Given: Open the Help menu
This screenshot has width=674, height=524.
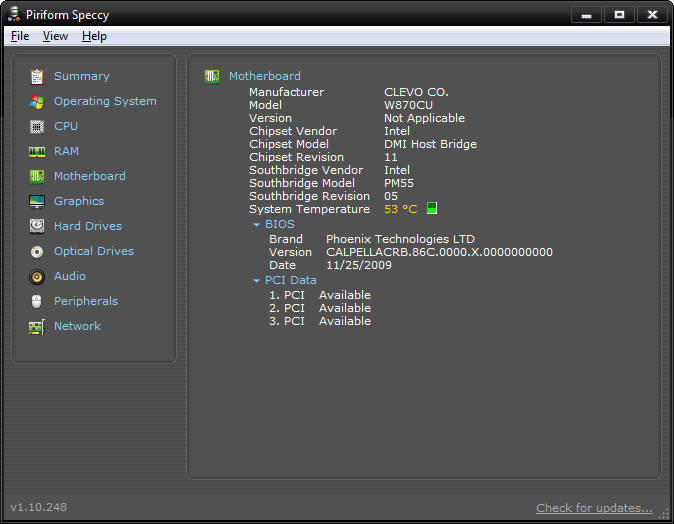Looking at the screenshot, I should (x=94, y=36).
